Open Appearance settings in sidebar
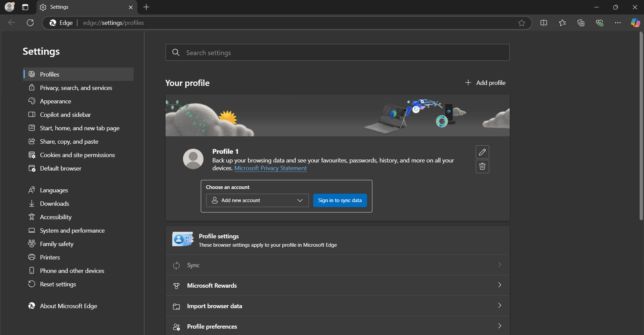 (x=55, y=101)
